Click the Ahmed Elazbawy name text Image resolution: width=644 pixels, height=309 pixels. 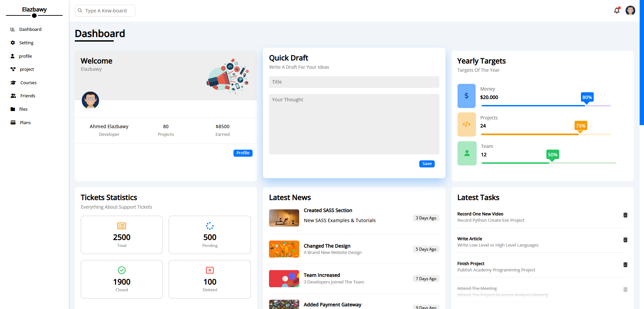coord(109,126)
